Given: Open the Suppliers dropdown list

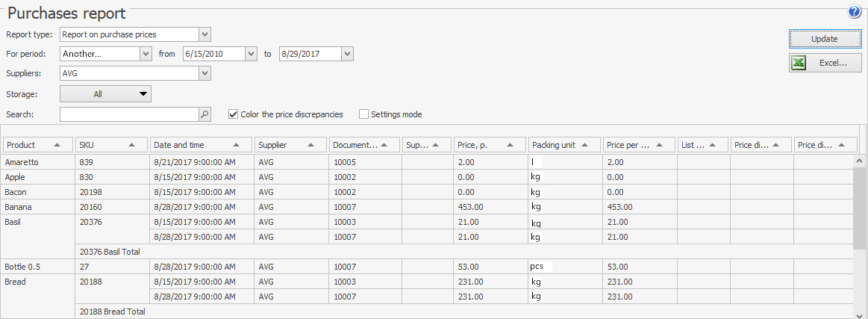Looking at the screenshot, I should coord(205,73).
